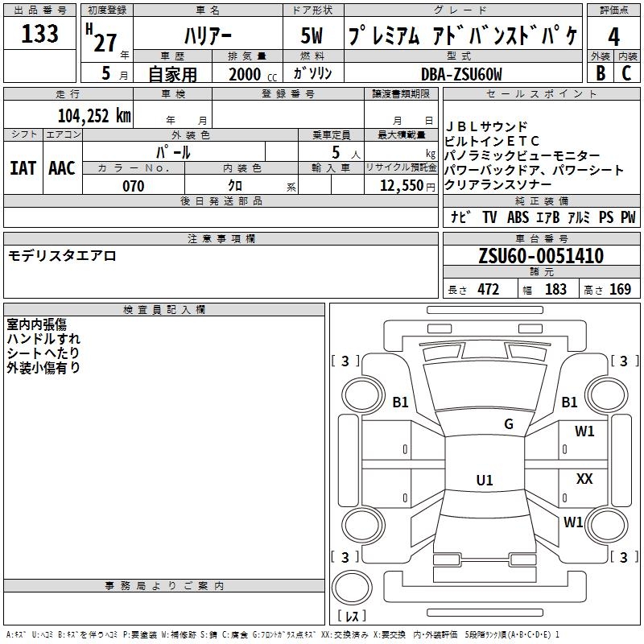Screen dimensions: 644x644
Task: Click the 後日発送部品 section header
Action: pos(221,200)
